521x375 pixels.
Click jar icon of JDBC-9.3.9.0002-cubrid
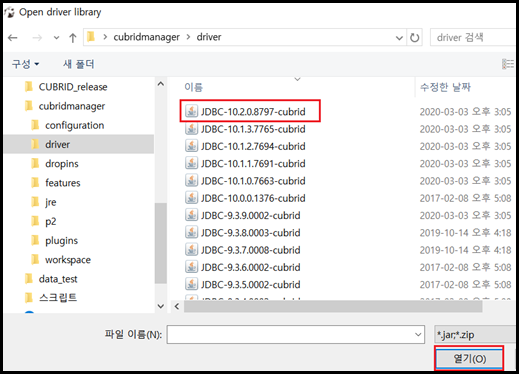coord(191,215)
